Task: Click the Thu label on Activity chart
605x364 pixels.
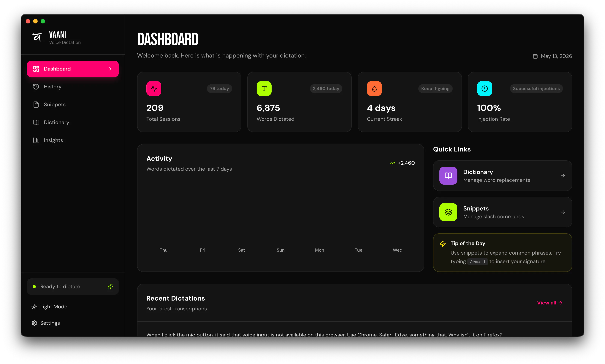Action: click(x=164, y=250)
